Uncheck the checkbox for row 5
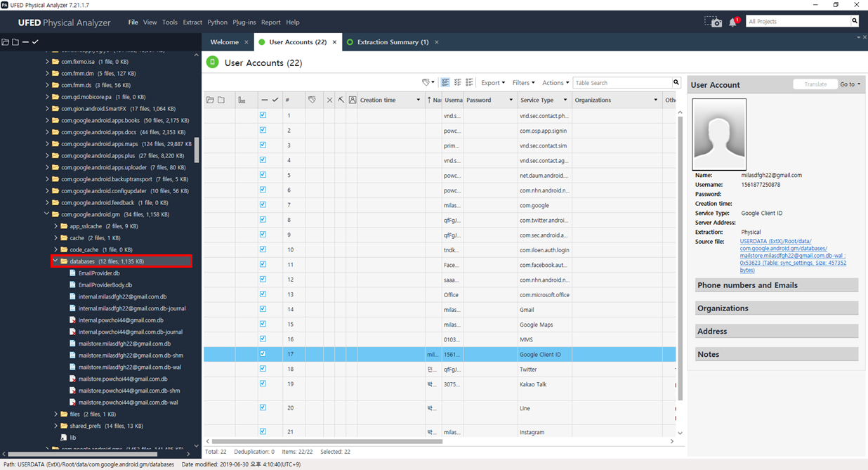 (263, 175)
